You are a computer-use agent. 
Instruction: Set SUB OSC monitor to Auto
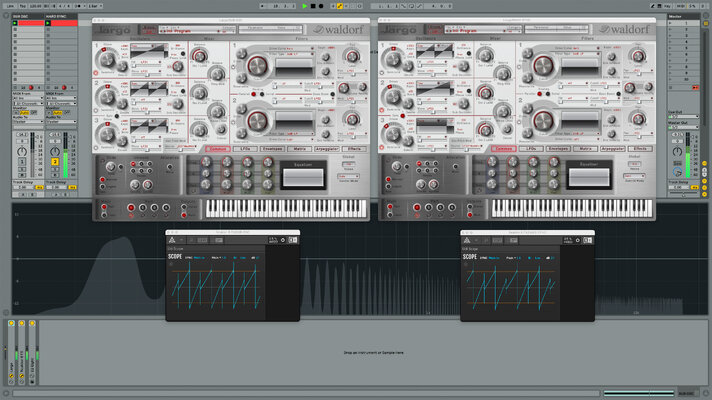click(x=24, y=112)
